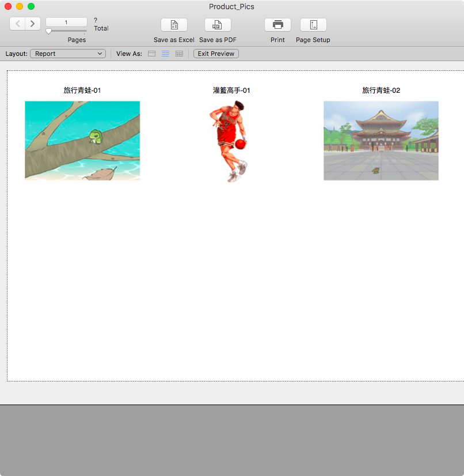Close the Product_Pics window
This screenshot has height=476, width=464.
(x=8, y=6)
